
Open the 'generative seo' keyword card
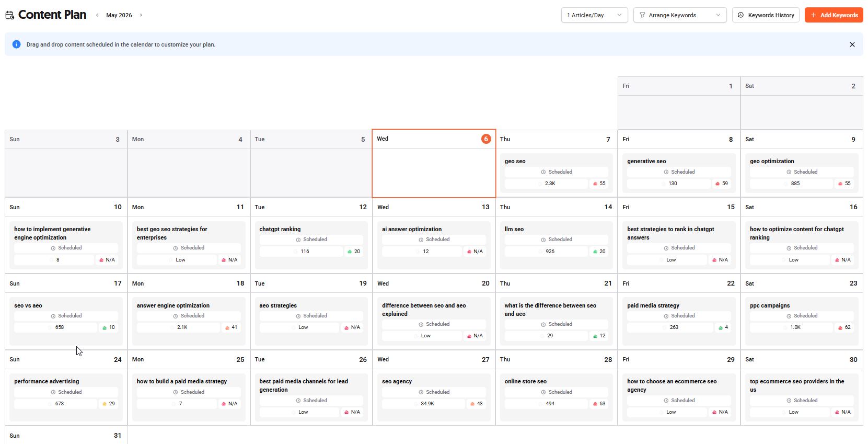pos(679,173)
